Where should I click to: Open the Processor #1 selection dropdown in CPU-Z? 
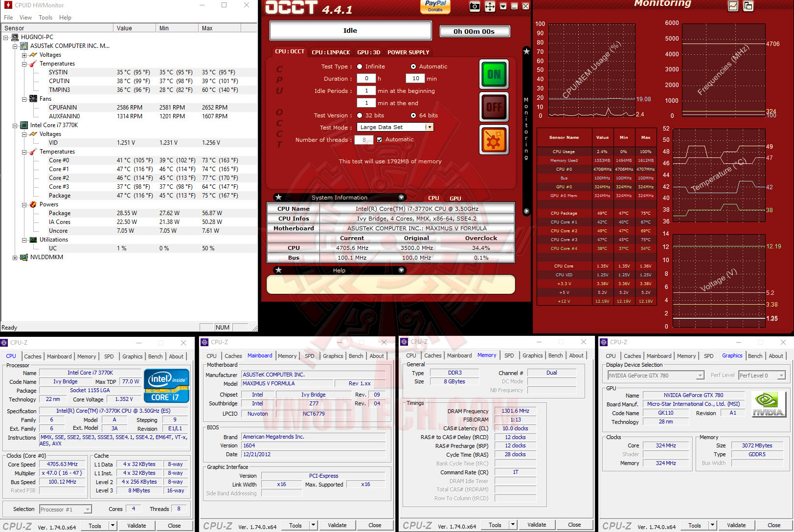pyautogui.click(x=88, y=510)
